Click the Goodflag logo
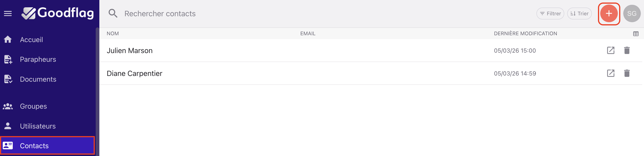Screen dimensions: 644x156 [x=58, y=13]
